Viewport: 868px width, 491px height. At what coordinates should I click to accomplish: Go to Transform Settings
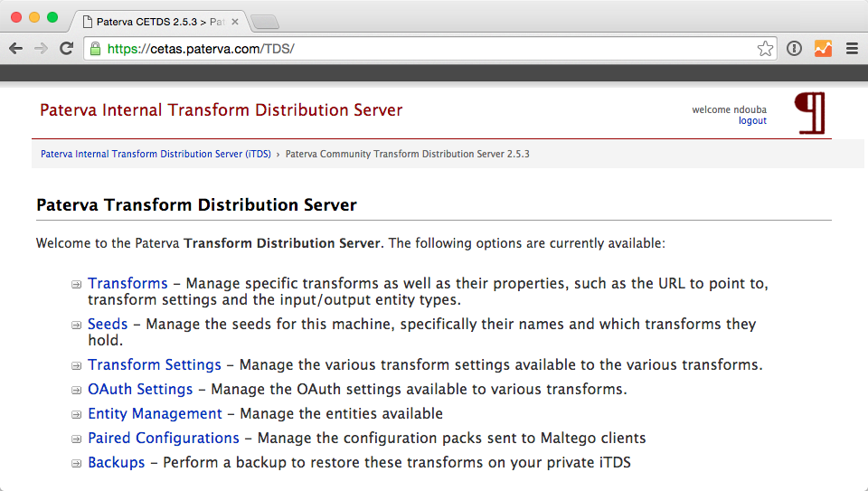(x=155, y=364)
